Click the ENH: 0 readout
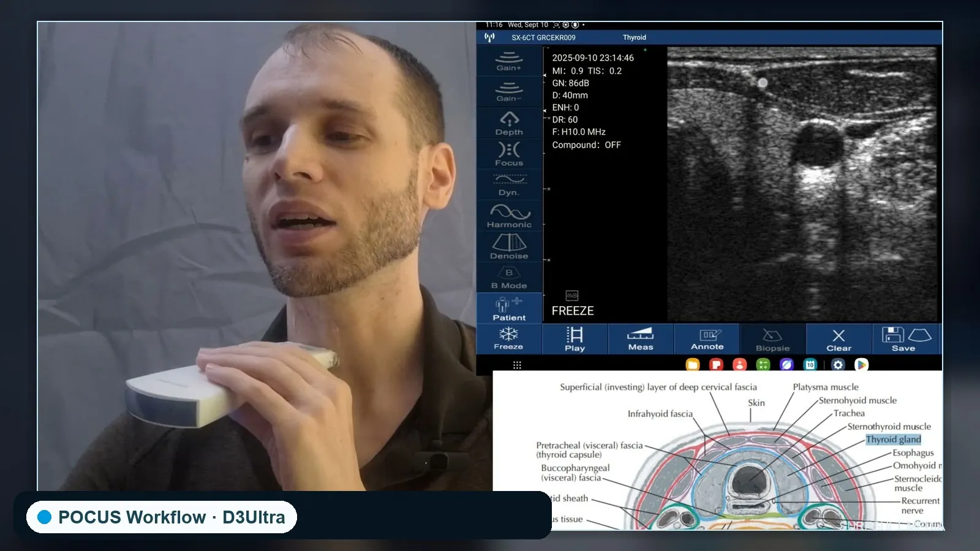This screenshot has height=551, width=980. [565, 108]
